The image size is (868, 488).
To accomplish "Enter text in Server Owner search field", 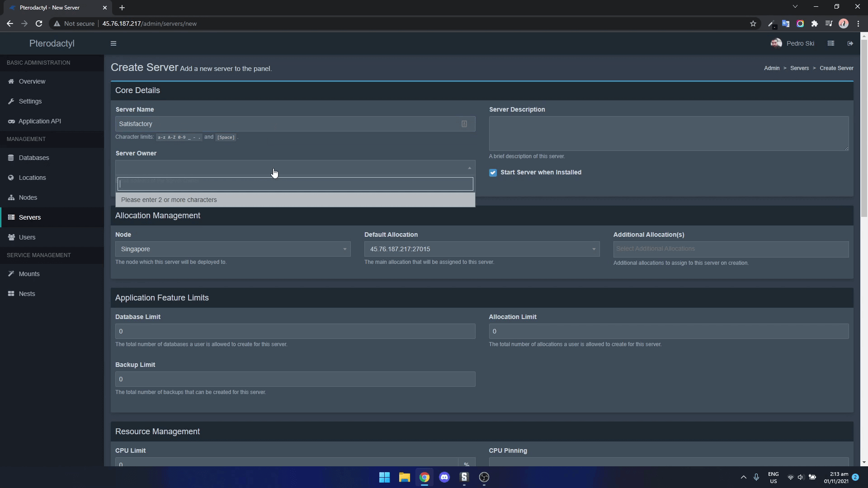I will 296,183.
